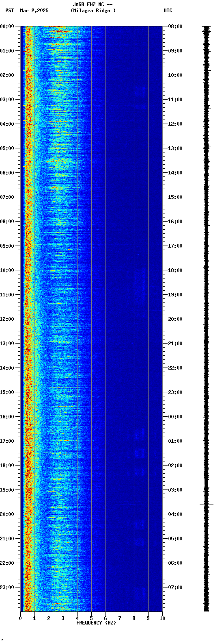Viewport: 224px width, 644px height.
Task: Click the waveform spike near 23:00 UTC
Action: 205,393
